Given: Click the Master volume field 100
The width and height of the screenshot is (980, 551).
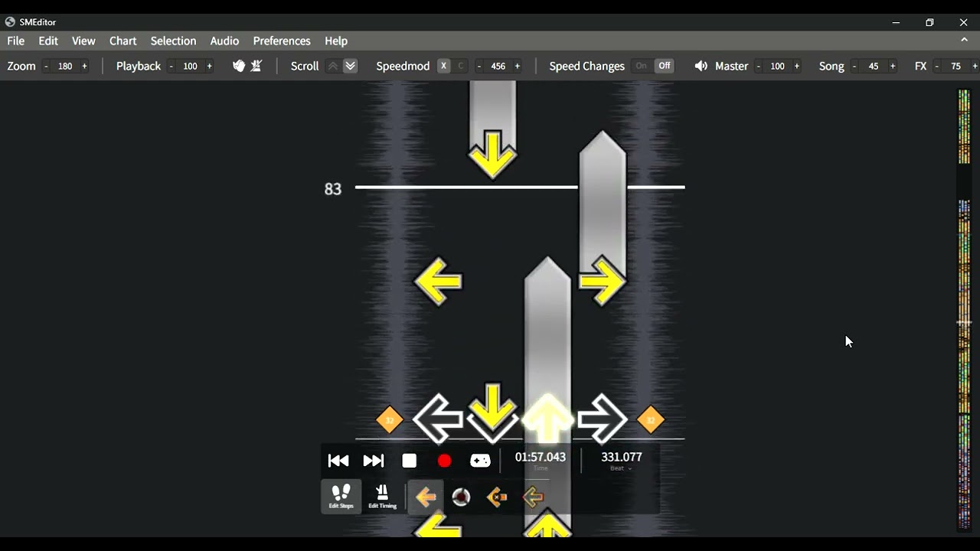Looking at the screenshot, I should point(777,66).
